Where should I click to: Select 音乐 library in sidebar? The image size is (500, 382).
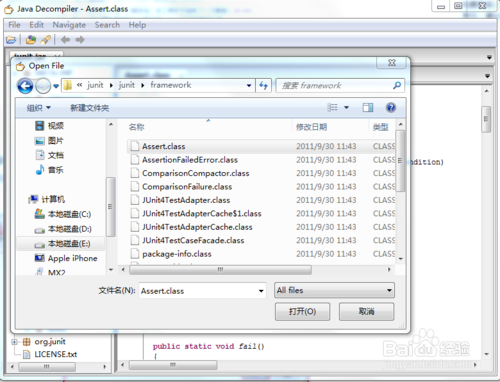tap(49, 170)
